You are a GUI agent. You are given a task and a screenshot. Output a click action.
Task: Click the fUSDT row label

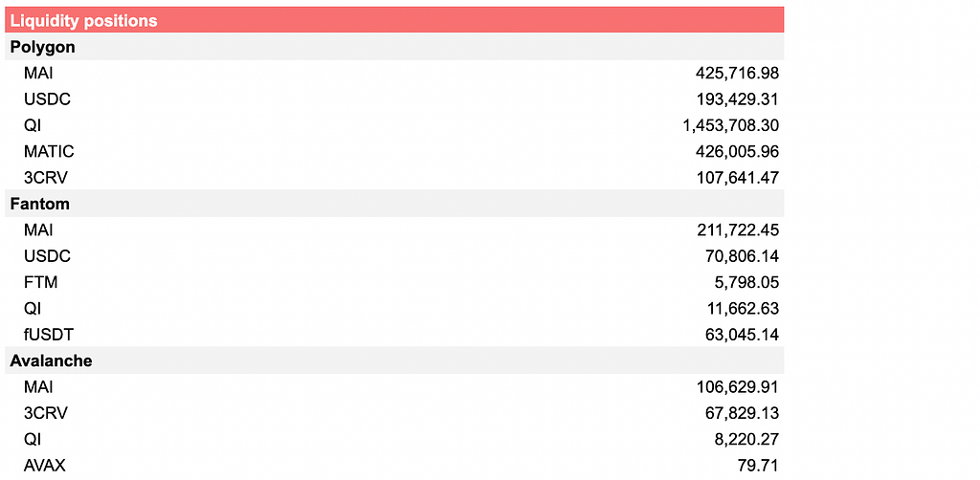coord(48,336)
